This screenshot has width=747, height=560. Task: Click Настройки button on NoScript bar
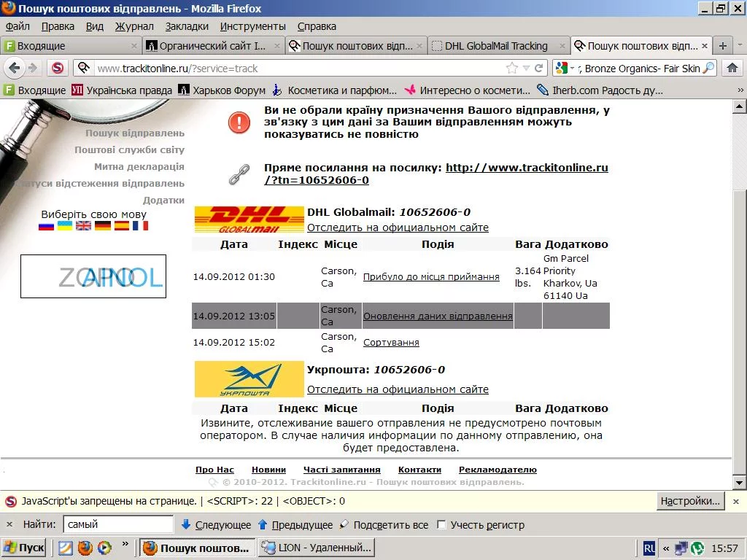(690, 501)
